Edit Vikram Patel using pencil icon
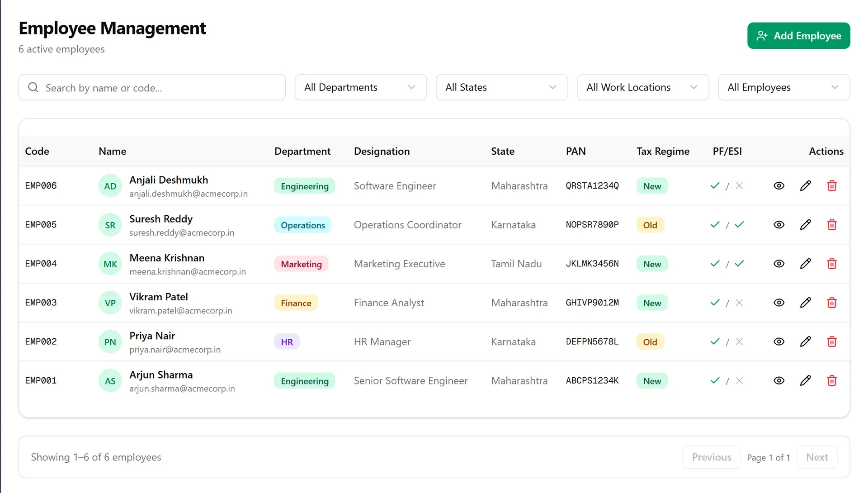The width and height of the screenshot is (868, 493). coord(805,303)
